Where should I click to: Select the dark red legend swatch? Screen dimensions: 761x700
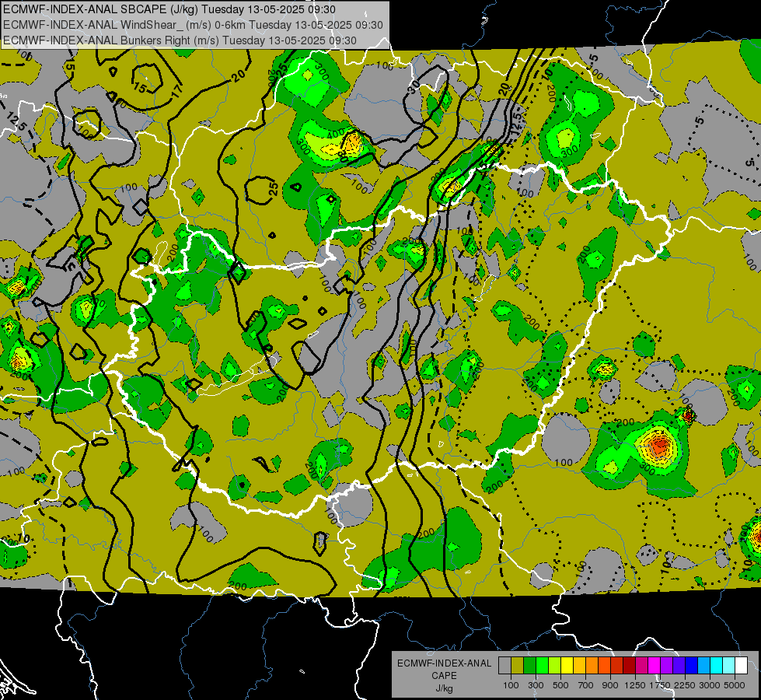(629, 666)
